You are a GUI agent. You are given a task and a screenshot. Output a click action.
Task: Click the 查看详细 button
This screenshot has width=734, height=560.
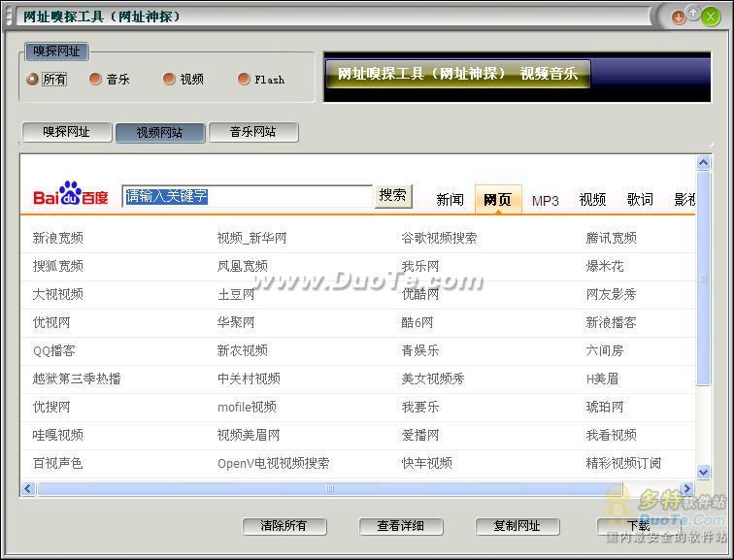point(401,526)
